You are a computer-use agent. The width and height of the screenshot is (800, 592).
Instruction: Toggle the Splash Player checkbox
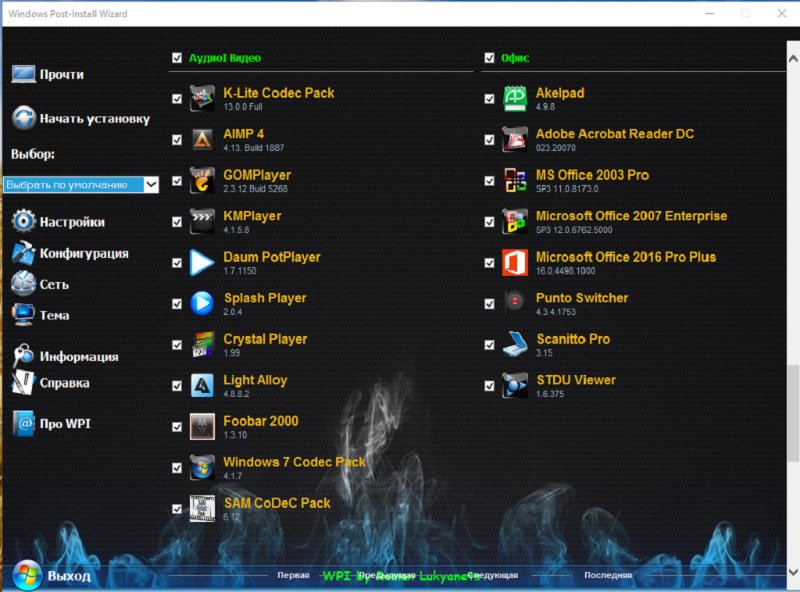[x=177, y=304]
